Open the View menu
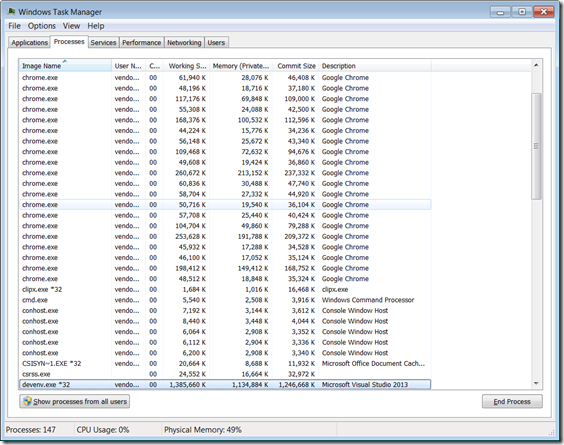 (x=71, y=26)
